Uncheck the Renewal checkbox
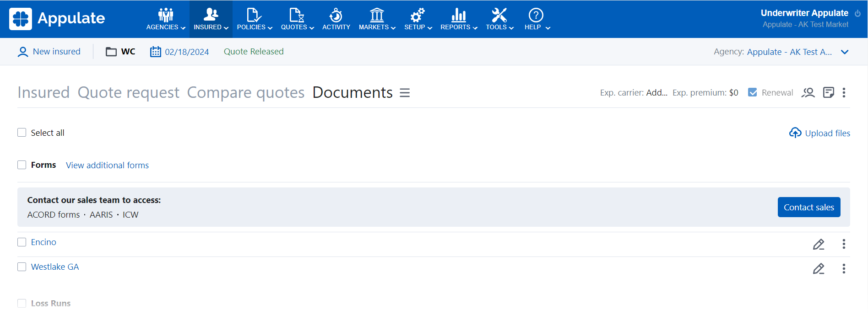Image resolution: width=868 pixels, height=315 pixels. click(x=752, y=92)
